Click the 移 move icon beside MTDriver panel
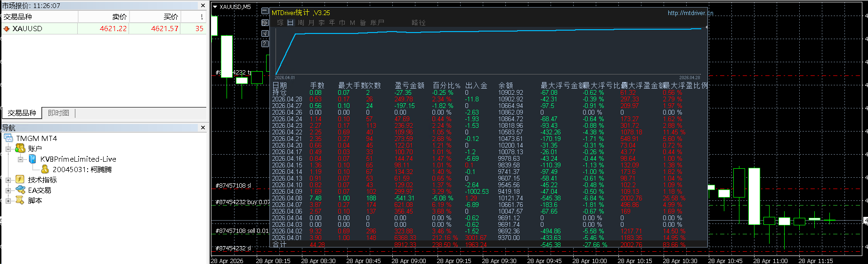This screenshot has width=868, height=264. [265, 22]
